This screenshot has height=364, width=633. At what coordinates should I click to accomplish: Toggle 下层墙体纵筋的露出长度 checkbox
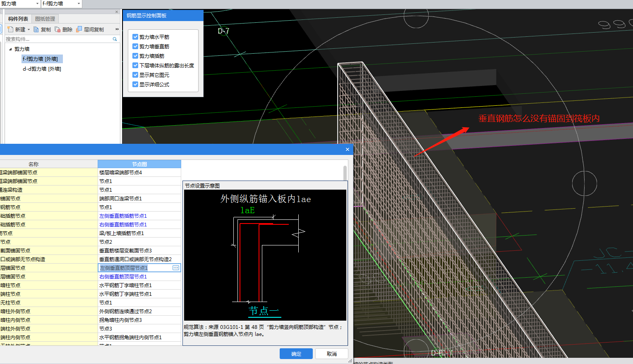(x=135, y=65)
